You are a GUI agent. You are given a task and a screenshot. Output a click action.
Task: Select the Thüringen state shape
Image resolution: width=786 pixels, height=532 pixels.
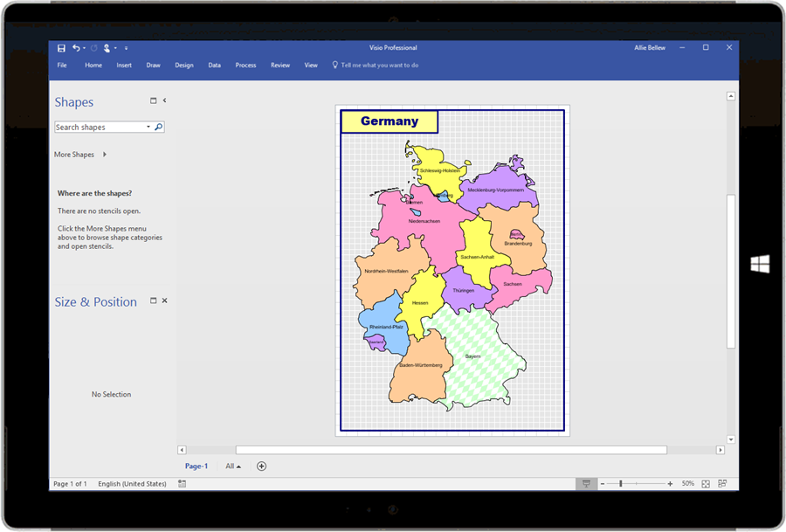[x=464, y=291]
